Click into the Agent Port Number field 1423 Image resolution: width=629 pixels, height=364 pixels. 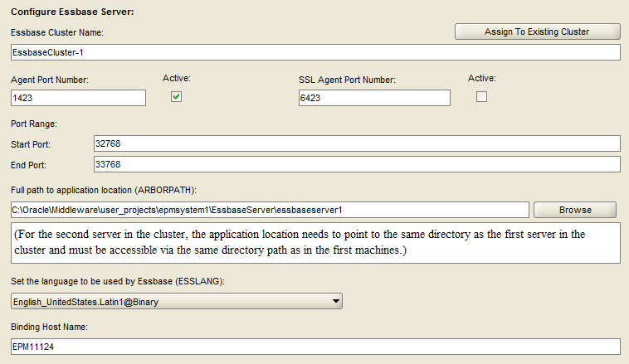coord(78,98)
